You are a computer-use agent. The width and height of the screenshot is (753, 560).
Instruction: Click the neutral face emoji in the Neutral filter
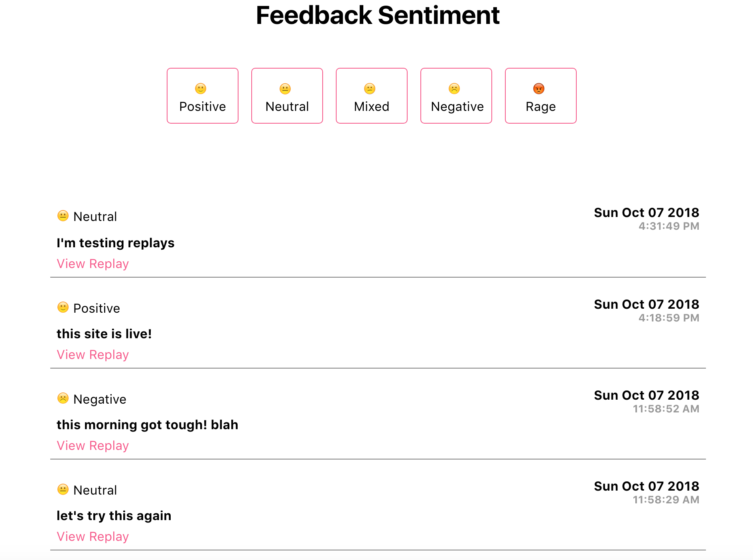pyautogui.click(x=285, y=89)
